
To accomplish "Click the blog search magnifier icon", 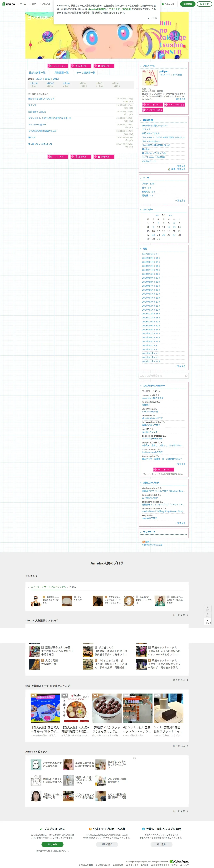I will [x=186, y=376].
